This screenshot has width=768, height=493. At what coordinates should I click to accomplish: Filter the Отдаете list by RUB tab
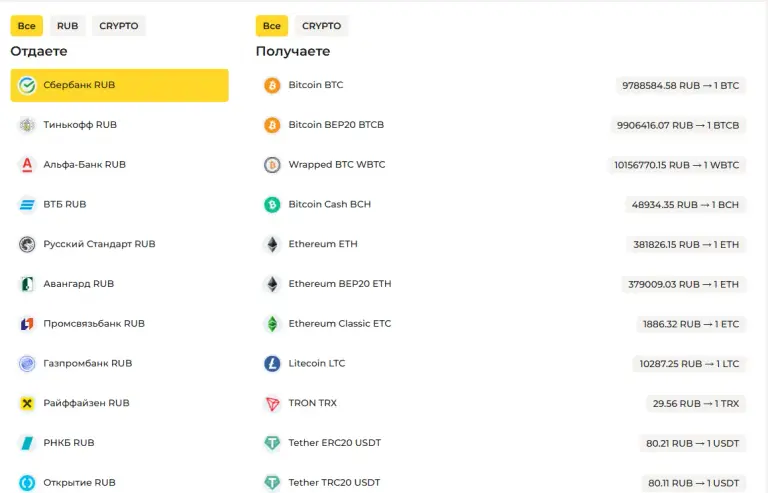(x=68, y=26)
